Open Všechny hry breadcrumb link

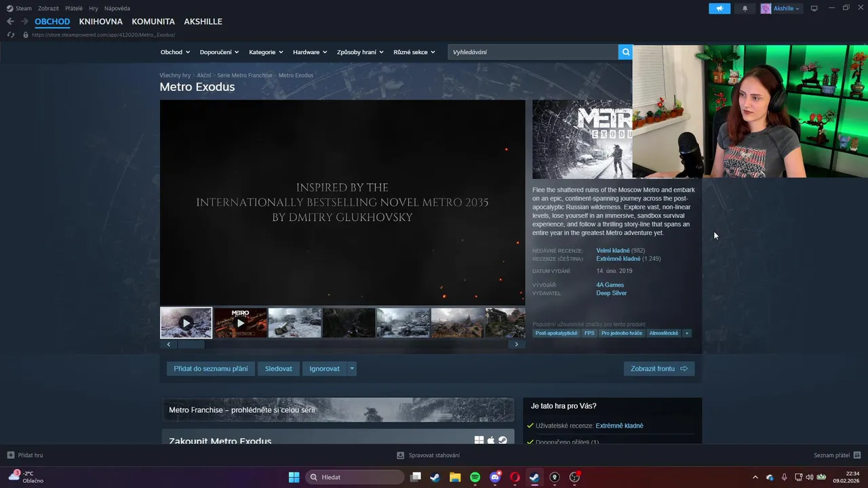tap(175, 75)
